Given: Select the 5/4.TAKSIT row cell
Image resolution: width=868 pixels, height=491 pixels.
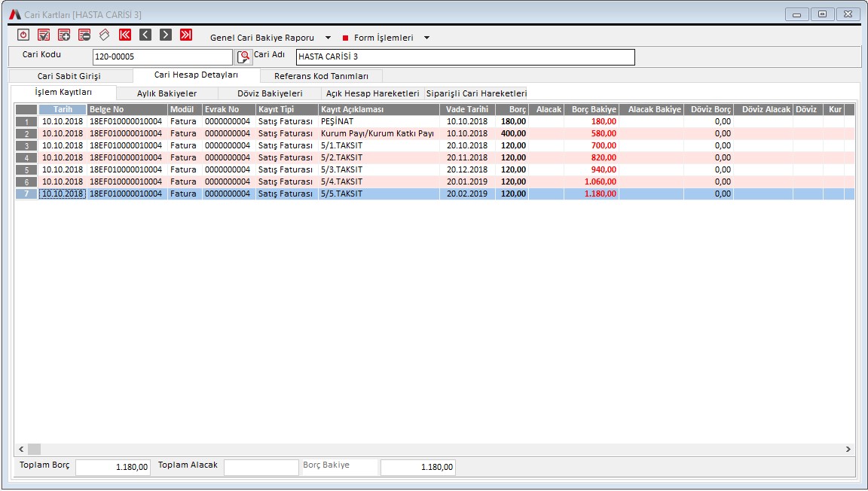Looking at the screenshot, I should (379, 181).
